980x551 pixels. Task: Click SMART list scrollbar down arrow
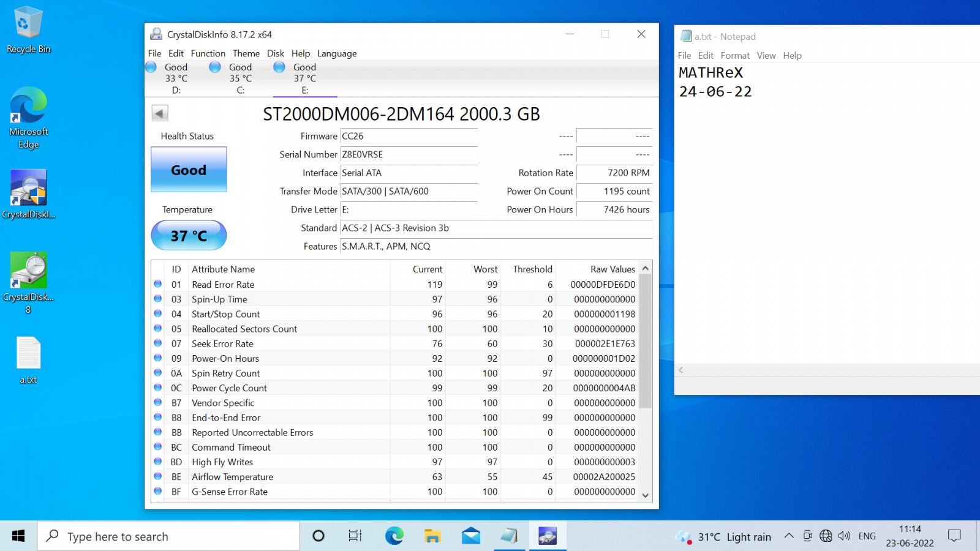coord(645,495)
